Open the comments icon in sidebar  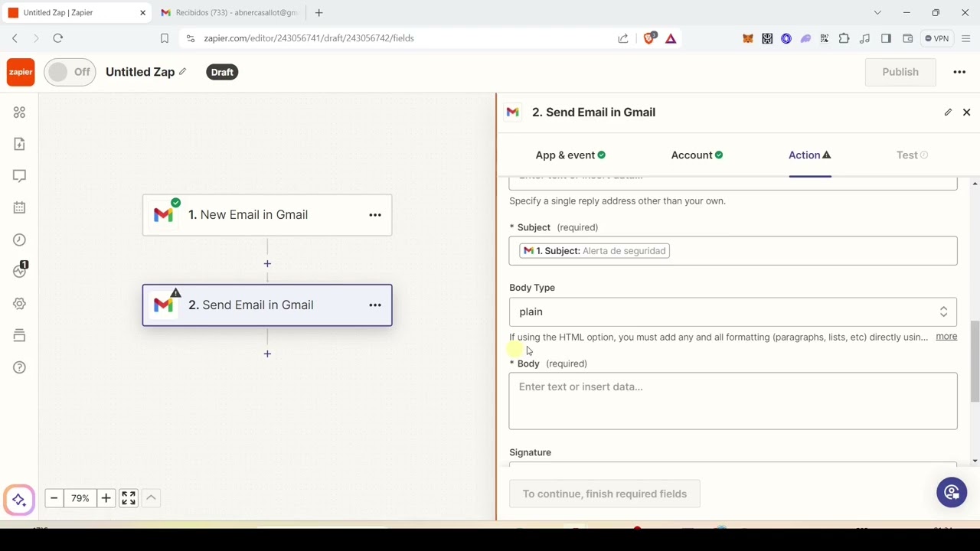20,176
